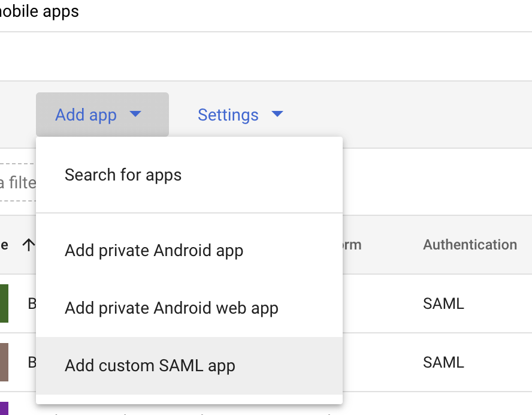The width and height of the screenshot is (532, 415).
Task: Sort by the ascending arrow icon
Action: [29, 245]
